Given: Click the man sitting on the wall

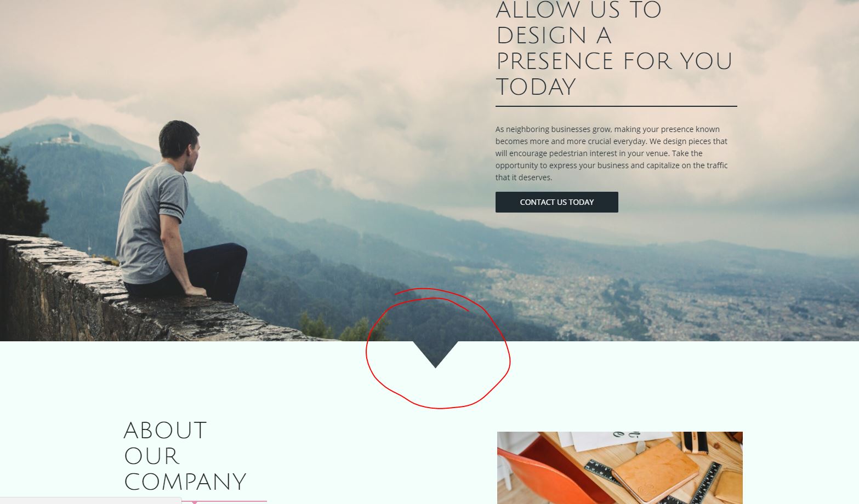Looking at the screenshot, I should pyautogui.click(x=178, y=214).
